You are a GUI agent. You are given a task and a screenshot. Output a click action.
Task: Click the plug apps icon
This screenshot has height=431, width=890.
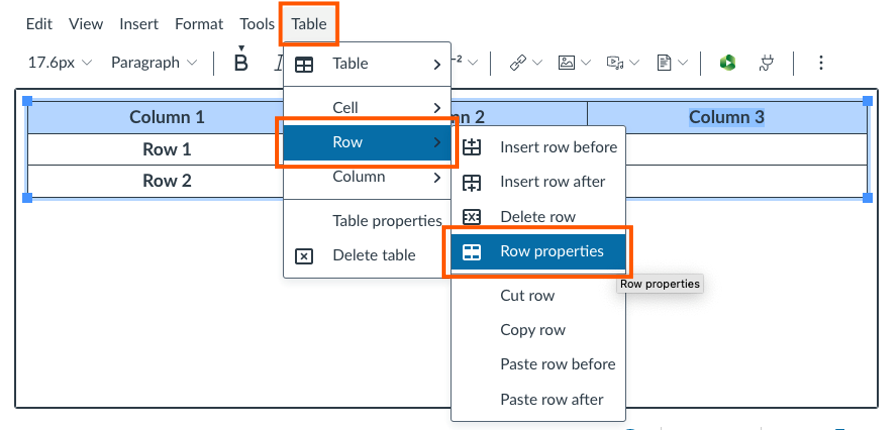(767, 63)
